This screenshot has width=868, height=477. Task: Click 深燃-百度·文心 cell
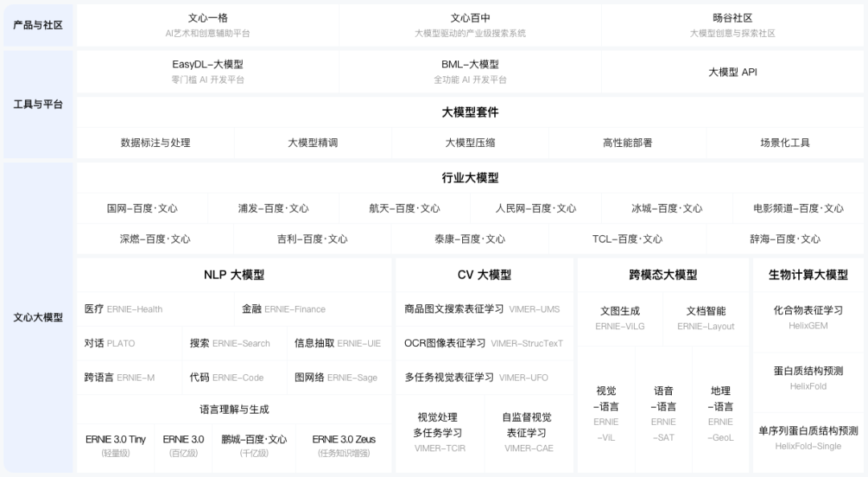click(x=155, y=239)
